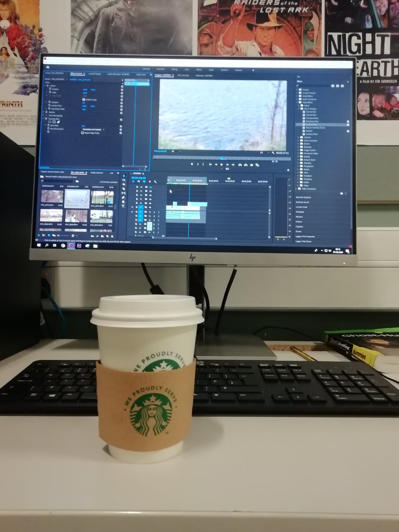Image resolution: width=399 pixels, height=532 pixels.
Task: Collapse the Blur & Sharpen folder
Action: tap(299, 109)
